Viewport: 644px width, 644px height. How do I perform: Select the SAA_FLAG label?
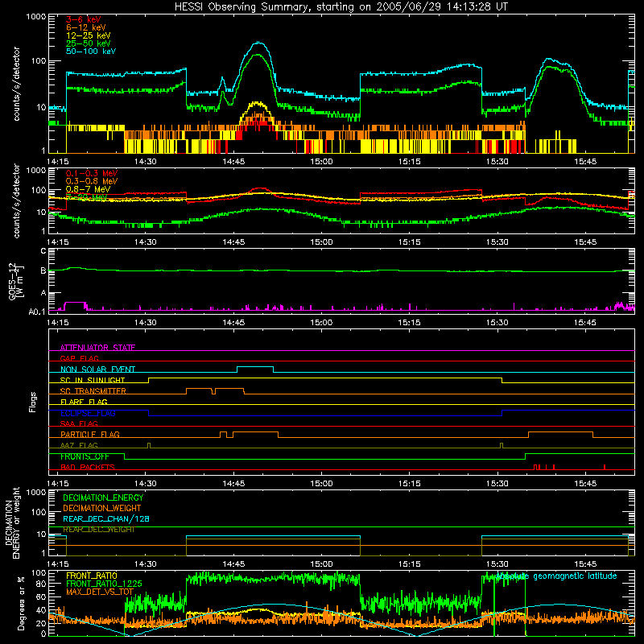pos(79,423)
